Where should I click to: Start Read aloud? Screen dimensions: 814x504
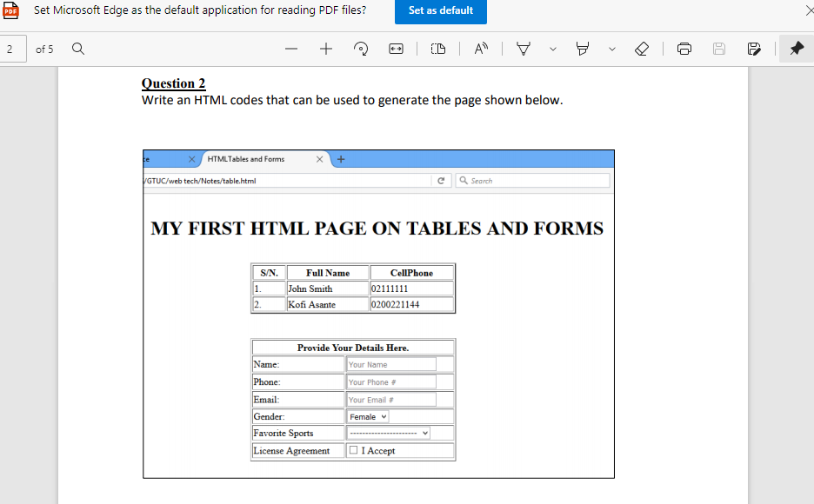tap(481, 50)
